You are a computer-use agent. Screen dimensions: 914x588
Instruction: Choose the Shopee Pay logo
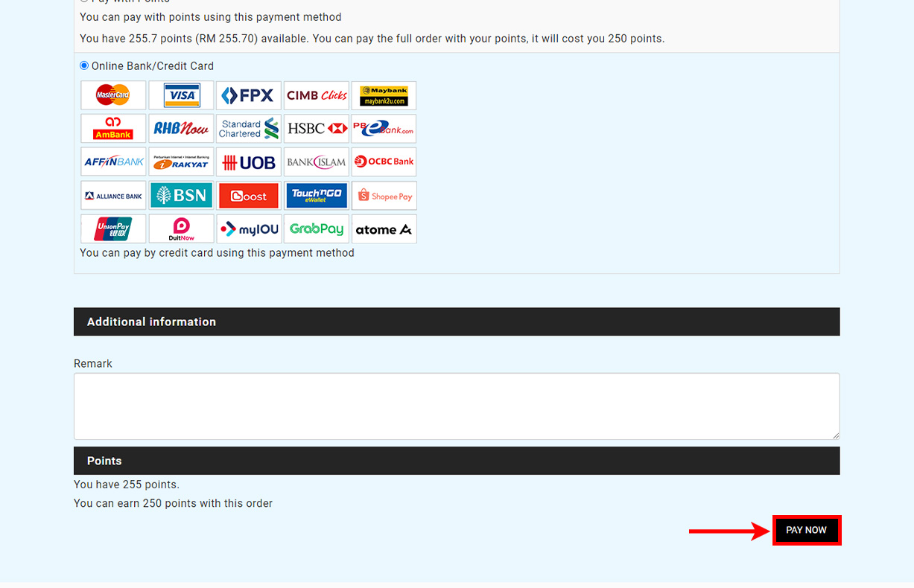click(384, 196)
